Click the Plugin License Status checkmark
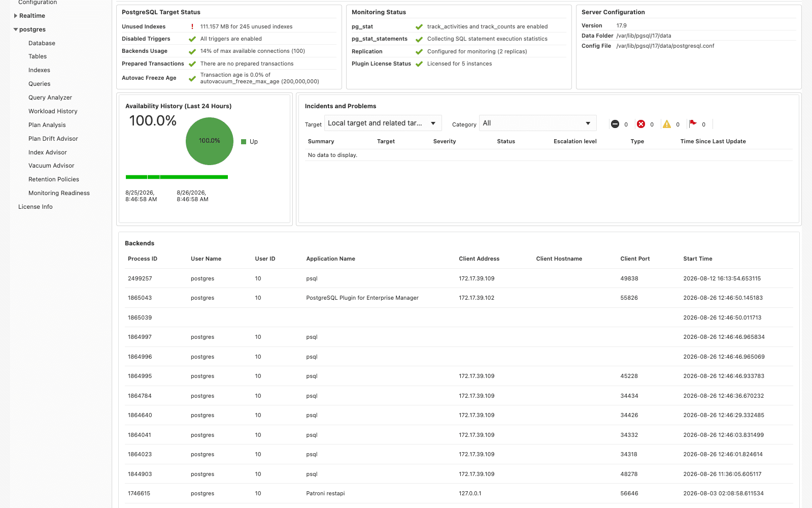 (x=419, y=64)
